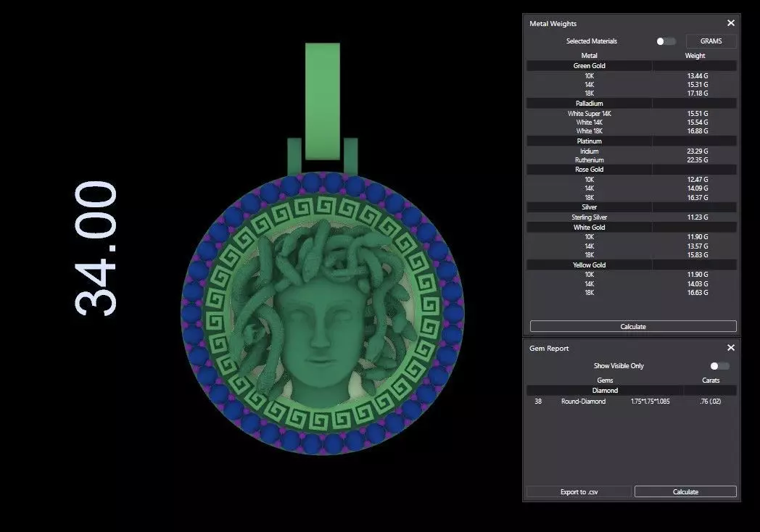Select the Palladium group header
Image resolution: width=760 pixels, height=532 pixels.
pyautogui.click(x=632, y=104)
